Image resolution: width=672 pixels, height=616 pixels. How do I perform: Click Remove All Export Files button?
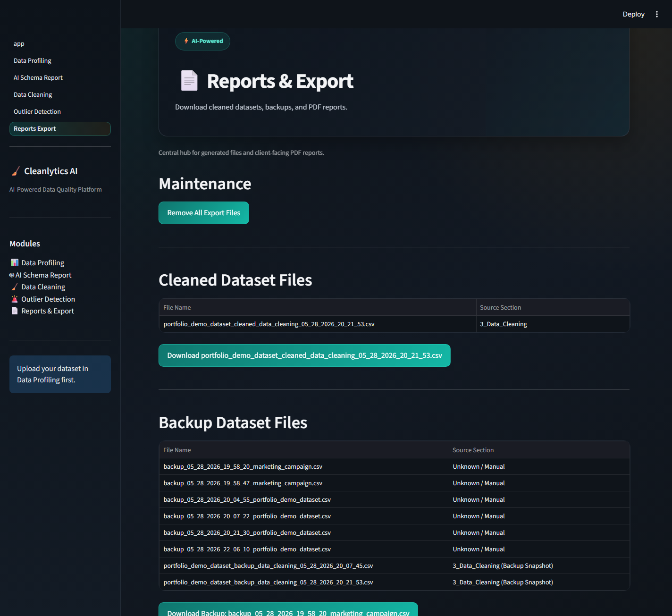click(204, 213)
